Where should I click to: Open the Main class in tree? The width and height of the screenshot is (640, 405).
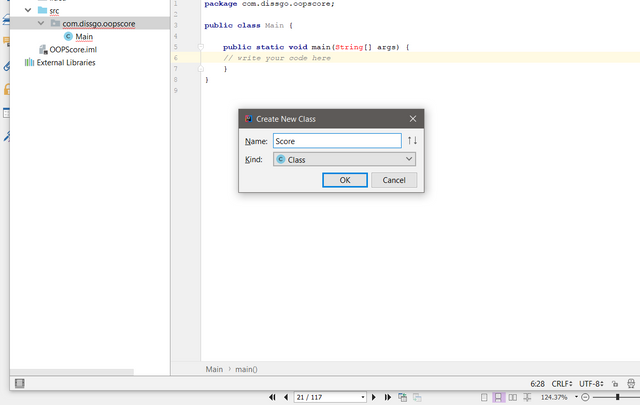point(84,37)
